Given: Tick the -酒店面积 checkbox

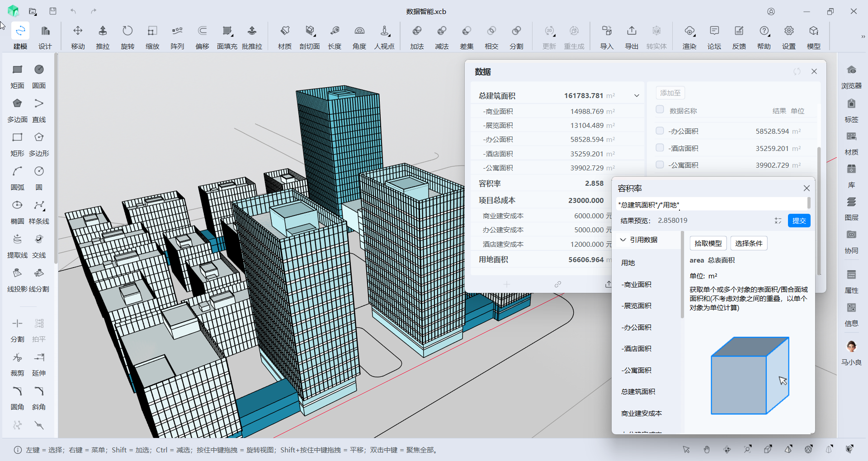Looking at the screenshot, I should pyautogui.click(x=660, y=148).
